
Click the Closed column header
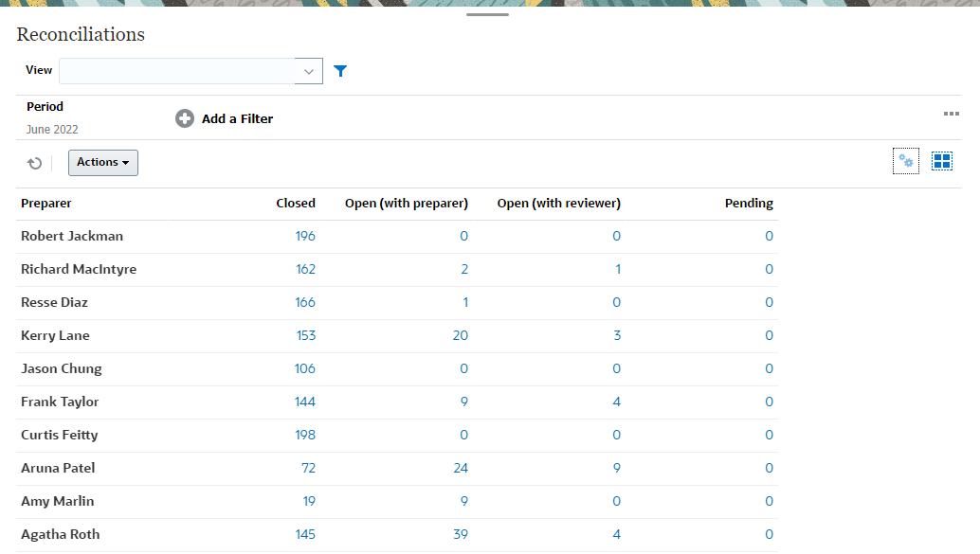(296, 203)
